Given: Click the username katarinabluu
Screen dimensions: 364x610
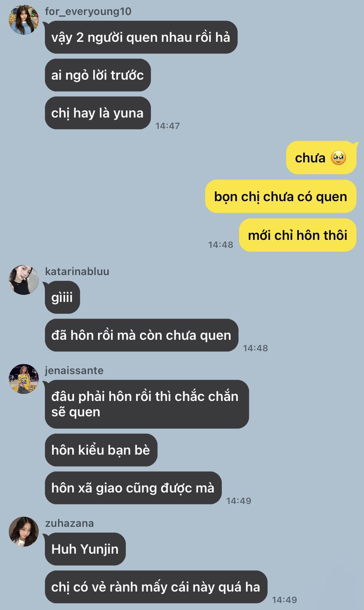Looking at the screenshot, I should (x=77, y=272).
